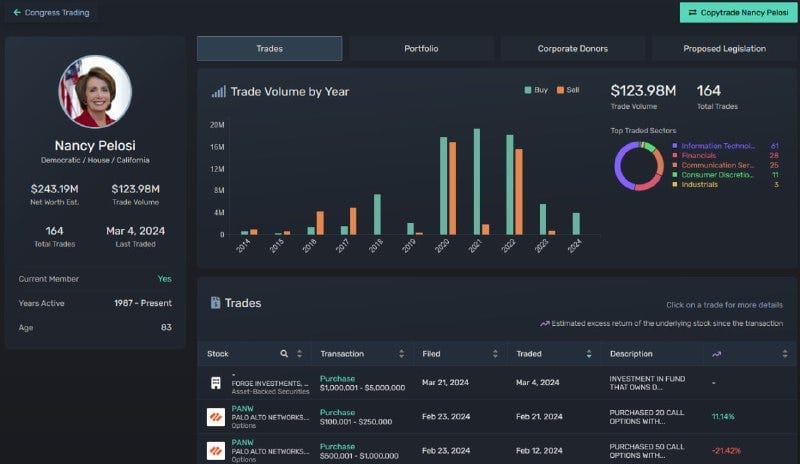Viewport: 800px width, 464px height.
Task: Click the first Palo Alto Networks logo
Action: 216,417
